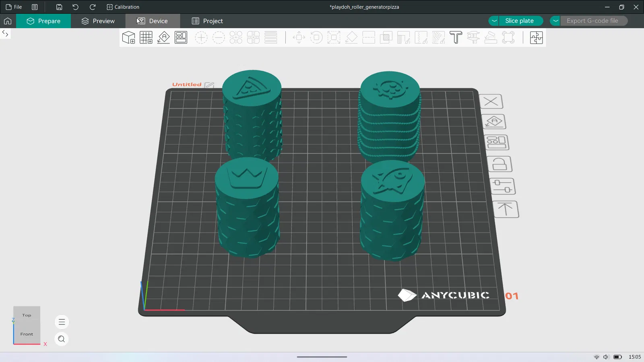Select the Top face of the view cube
Screen dimensions: 644x362
tap(27, 315)
